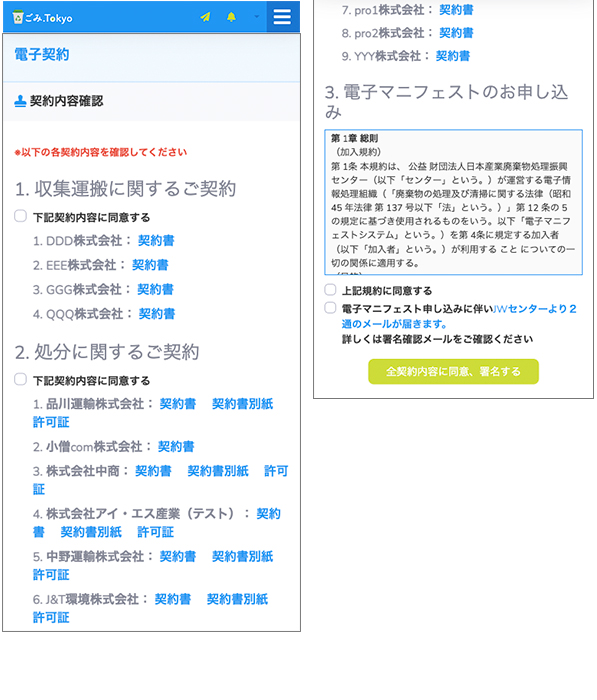Open 契約書 link for 品川運輸株式会社

click(x=178, y=404)
